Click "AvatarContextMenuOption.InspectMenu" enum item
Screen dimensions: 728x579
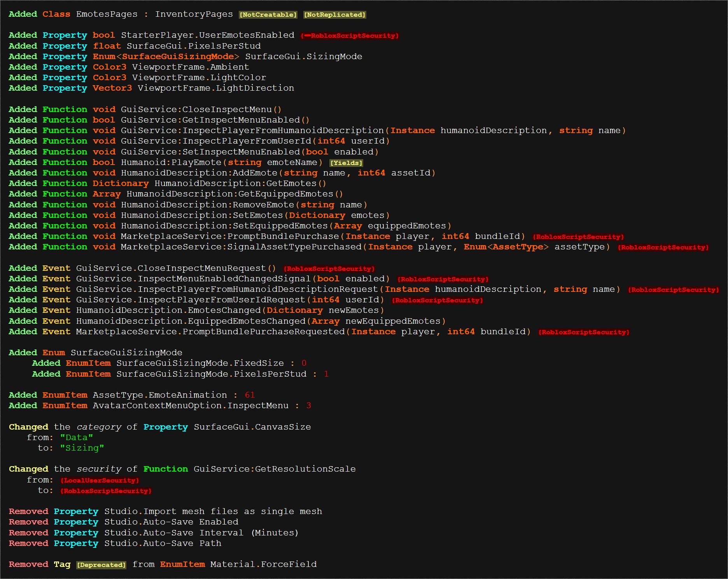pyautogui.click(x=191, y=405)
